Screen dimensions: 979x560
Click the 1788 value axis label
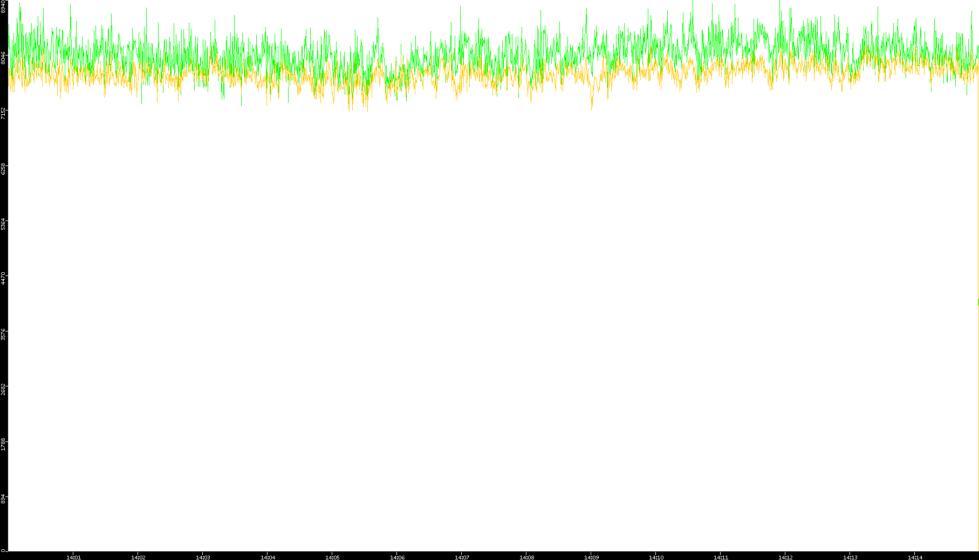(3, 445)
